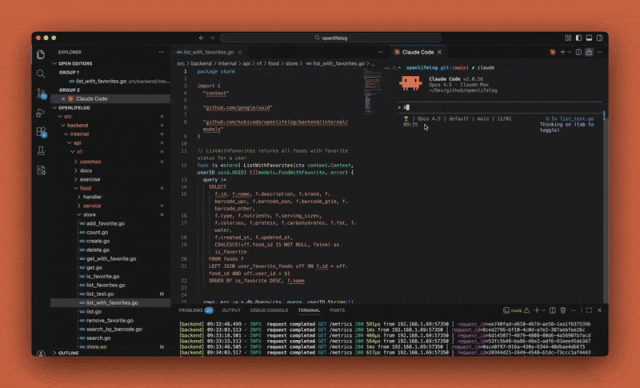Split the Claude Code editor group
The image size is (640, 388).
578,52
